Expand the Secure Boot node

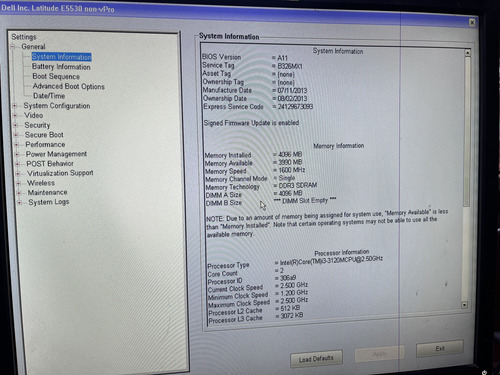[16, 135]
